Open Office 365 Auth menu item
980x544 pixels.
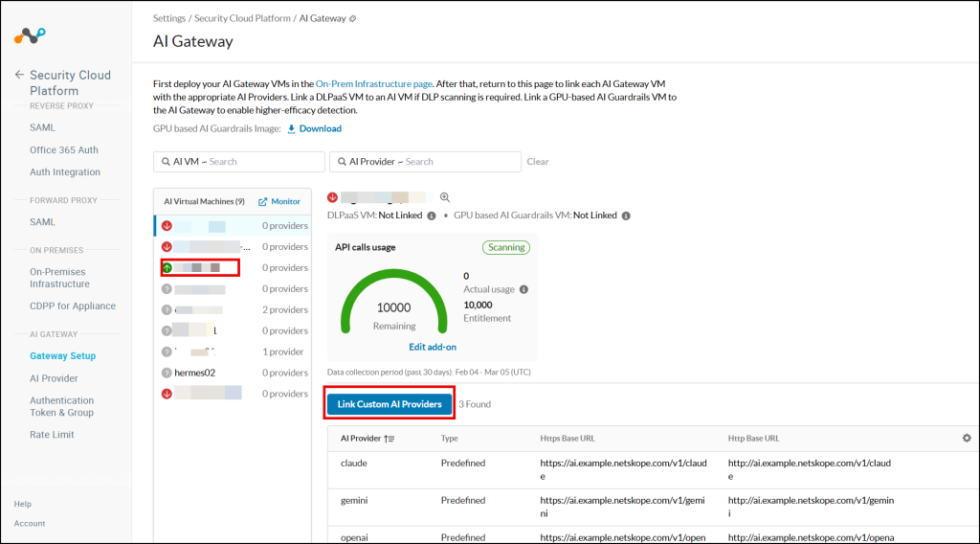coord(64,150)
